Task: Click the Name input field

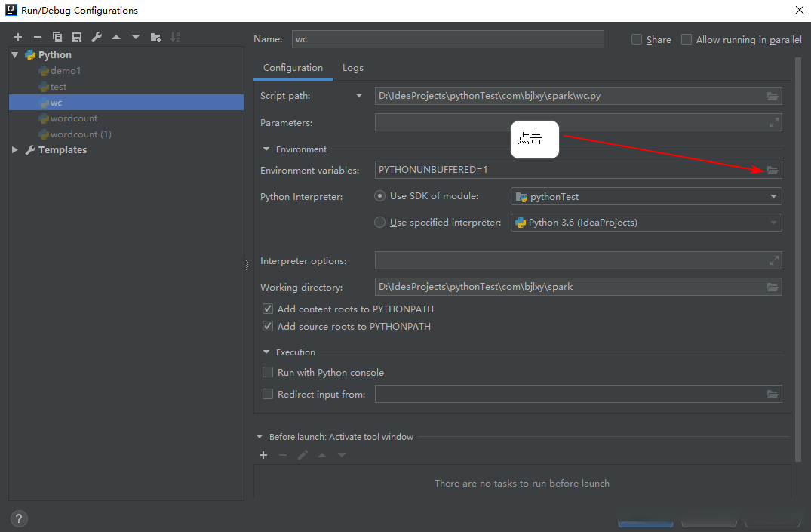Action: click(x=447, y=39)
